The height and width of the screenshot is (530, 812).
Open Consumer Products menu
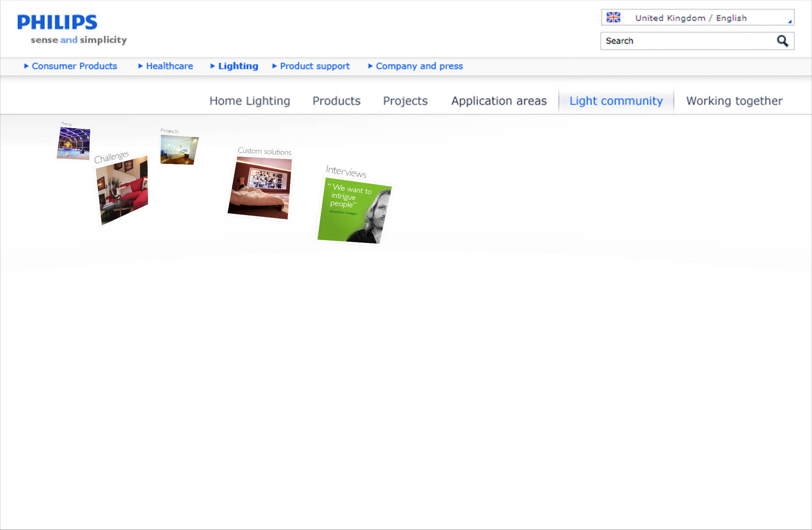click(74, 66)
